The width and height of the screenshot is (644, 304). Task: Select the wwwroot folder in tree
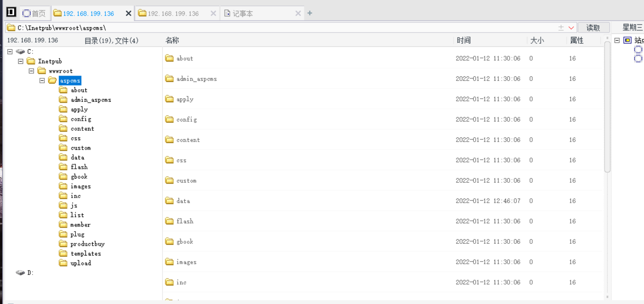(55, 71)
